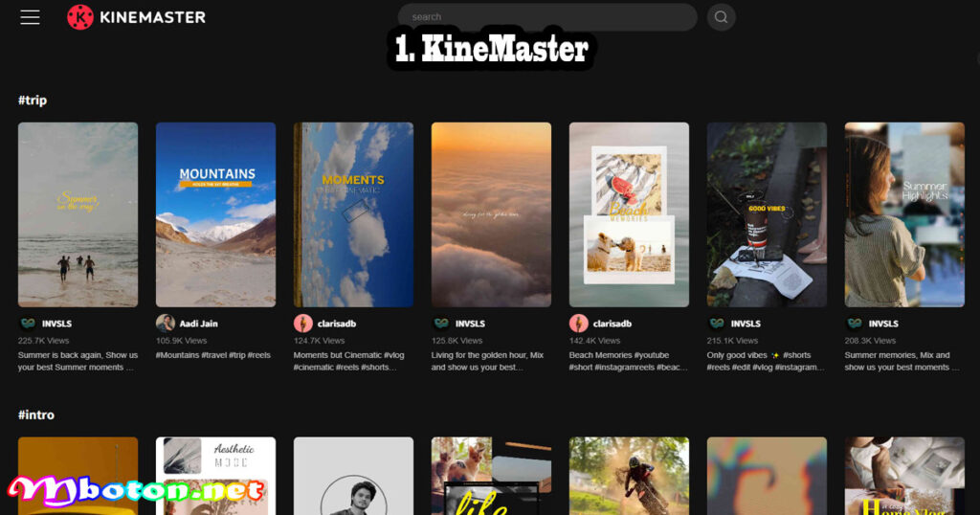The height and width of the screenshot is (515, 980).
Task: Click the '208.3K Views' count
Action: point(871,341)
